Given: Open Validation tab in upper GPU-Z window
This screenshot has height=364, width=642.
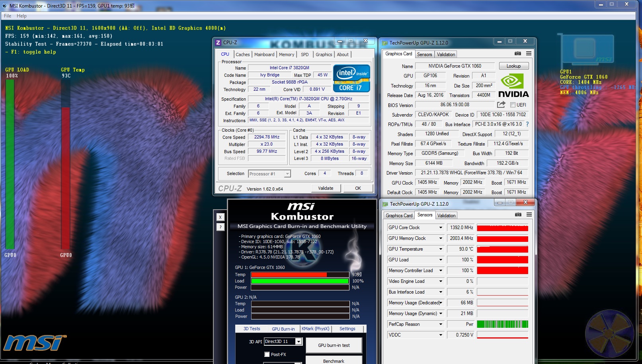Looking at the screenshot, I should tap(446, 55).
